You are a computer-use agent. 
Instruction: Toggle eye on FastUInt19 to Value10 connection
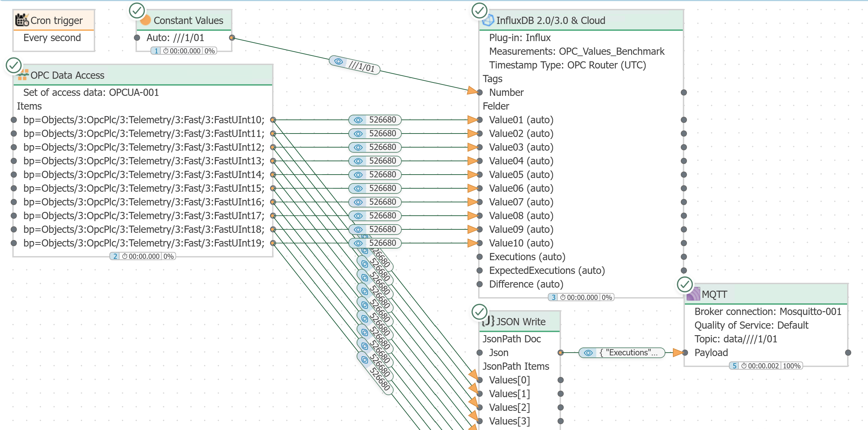358,243
